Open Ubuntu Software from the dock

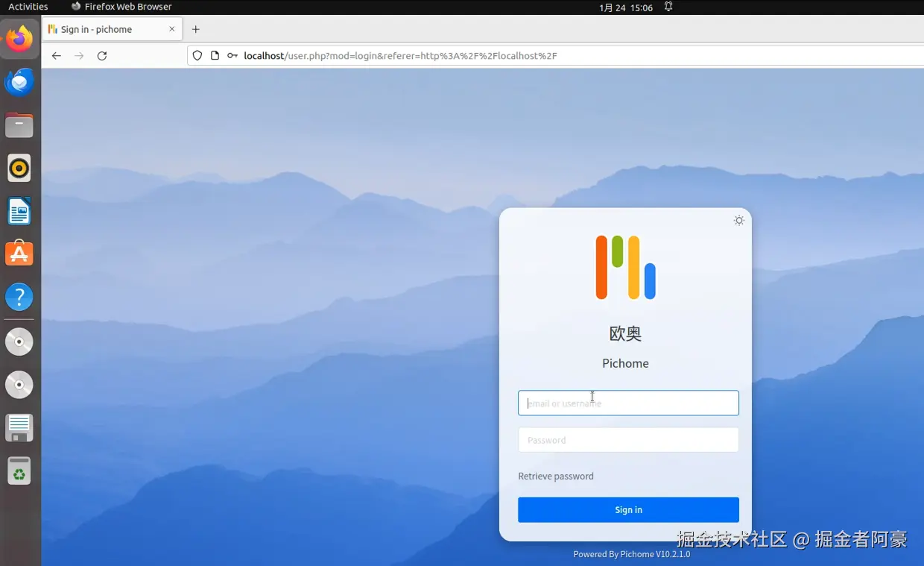click(19, 254)
